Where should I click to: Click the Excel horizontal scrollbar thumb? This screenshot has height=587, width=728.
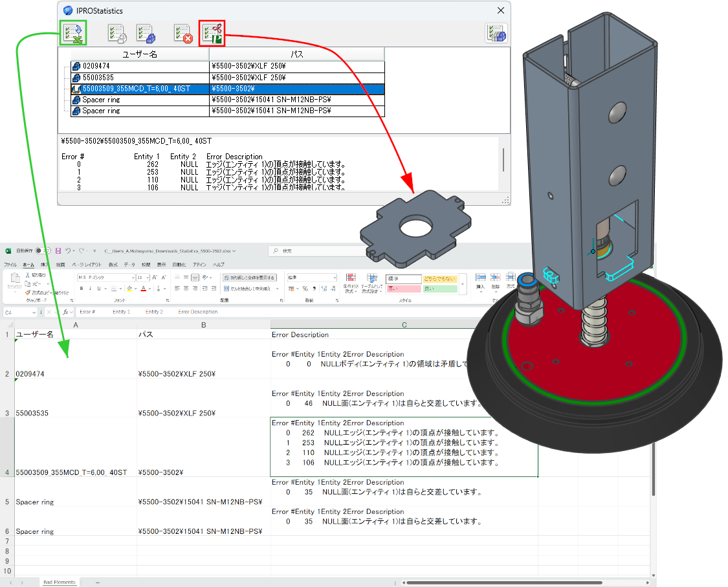click(x=504, y=582)
